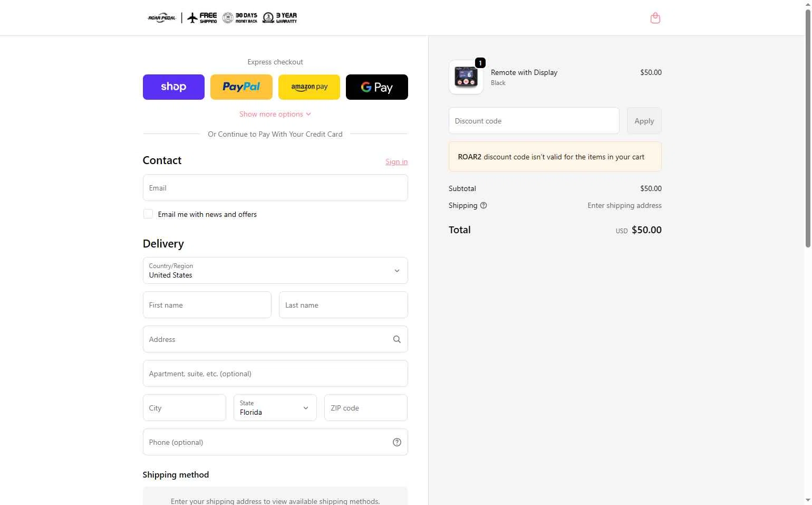Click the address search magnifier icon
The height and width of the screenshot is (505, 812).
tap(397, 339)
